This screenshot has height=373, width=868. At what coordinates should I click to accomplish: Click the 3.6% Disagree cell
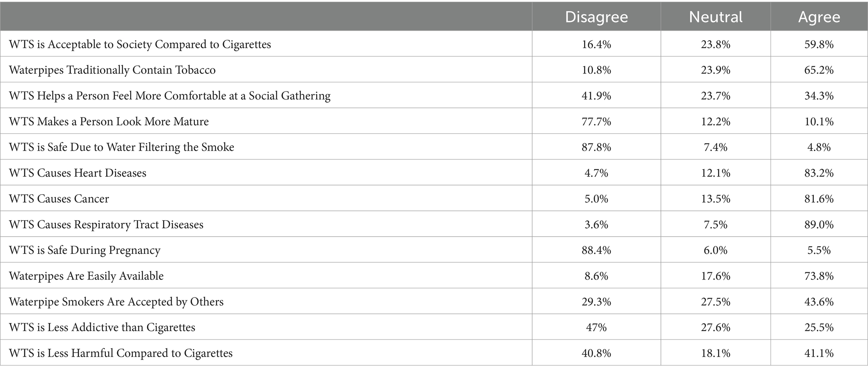tap(596, 224)
